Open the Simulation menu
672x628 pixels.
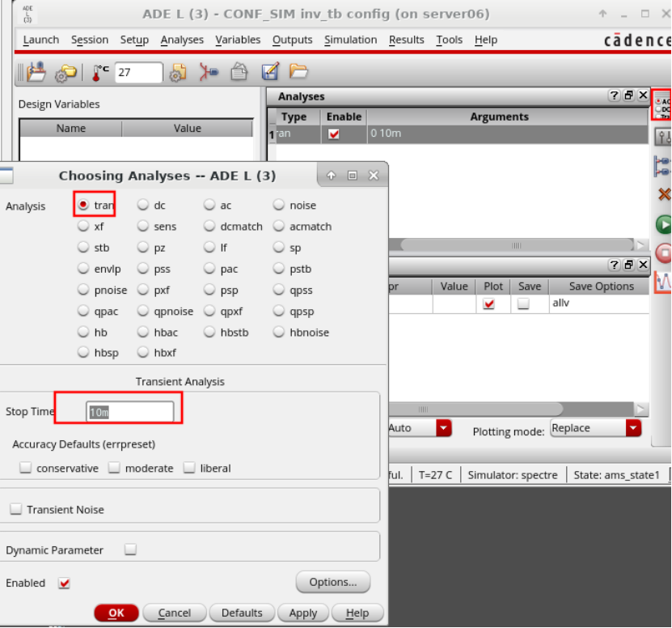350,40
